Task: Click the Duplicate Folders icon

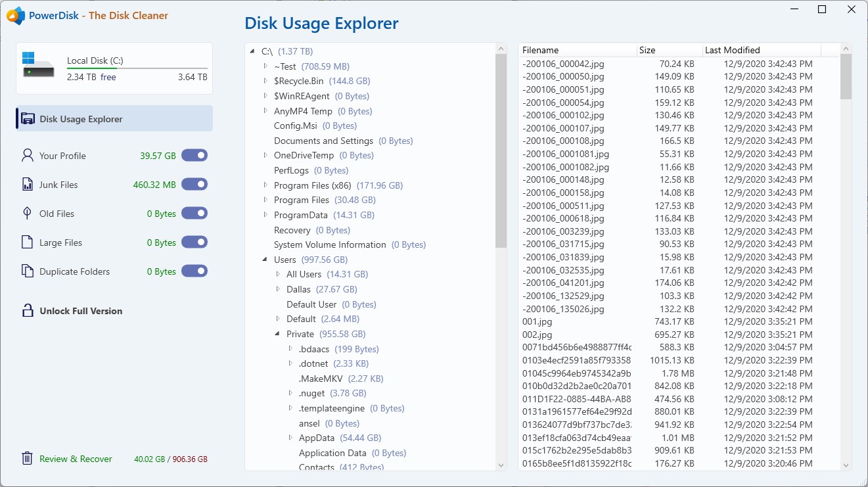Action: click(x=28, y=271)
